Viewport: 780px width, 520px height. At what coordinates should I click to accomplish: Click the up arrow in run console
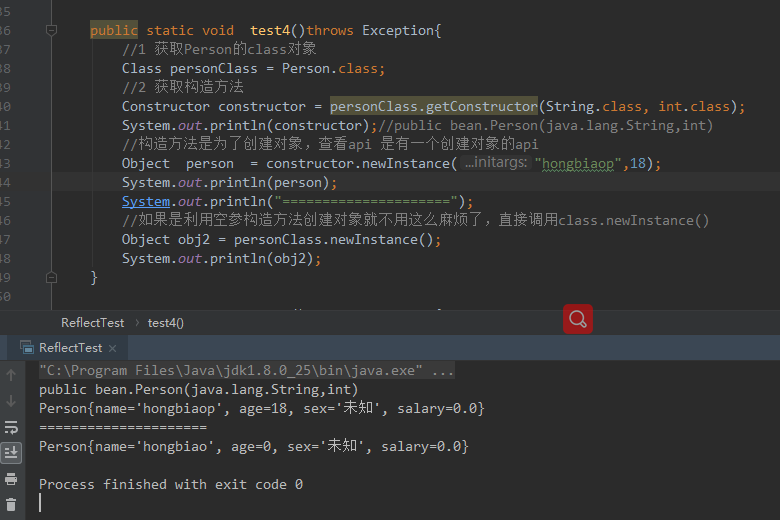[x=11, y=375]
